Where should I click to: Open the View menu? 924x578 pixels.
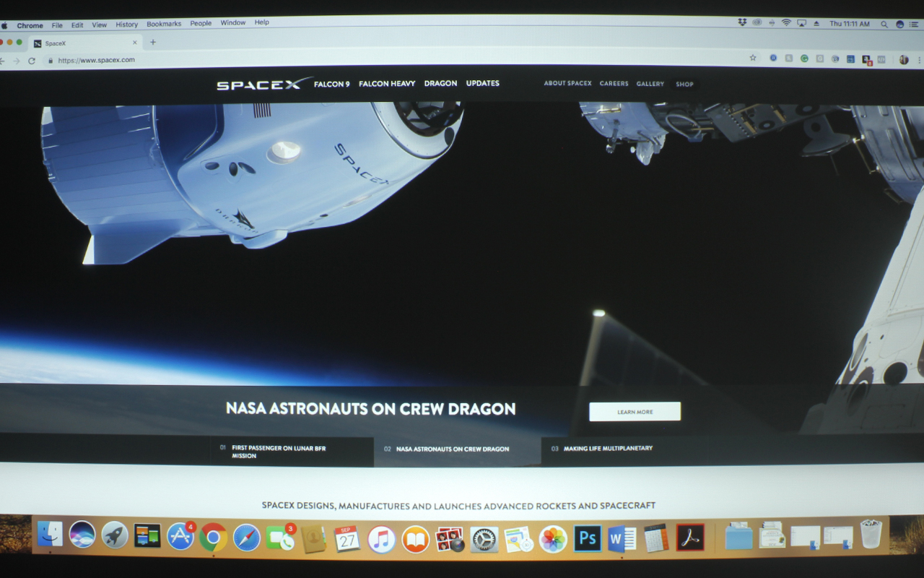tap(100, 25)
